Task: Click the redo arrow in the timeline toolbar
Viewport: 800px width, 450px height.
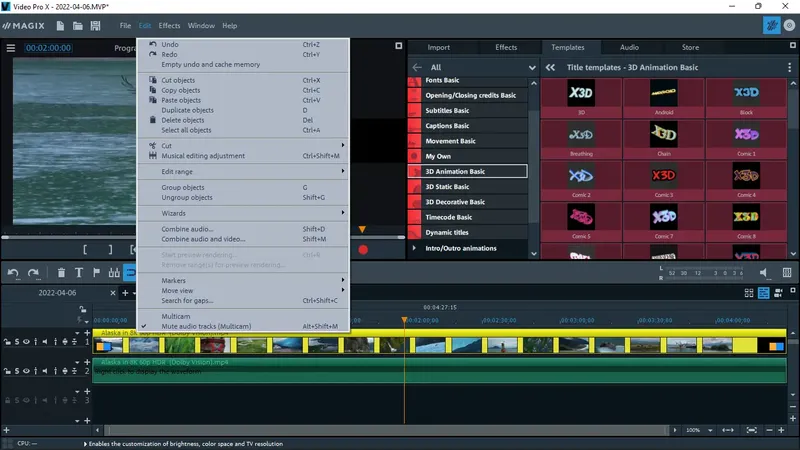Action: 34,273
